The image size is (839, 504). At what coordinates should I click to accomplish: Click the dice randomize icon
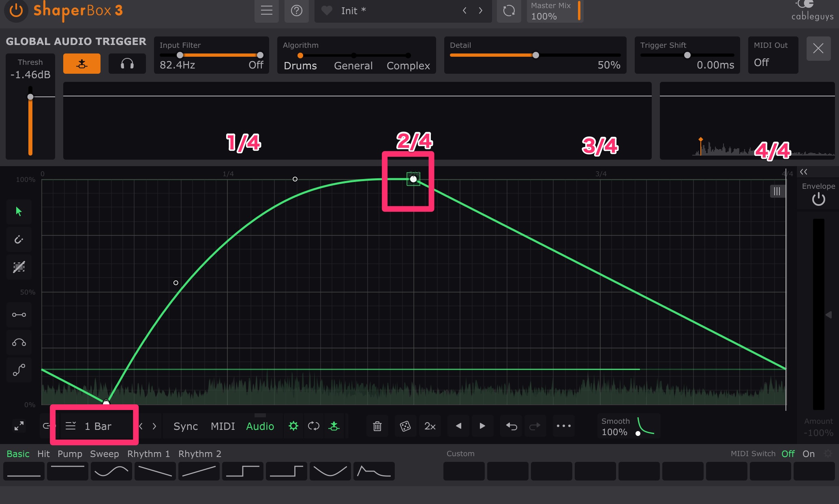[405, 426]
